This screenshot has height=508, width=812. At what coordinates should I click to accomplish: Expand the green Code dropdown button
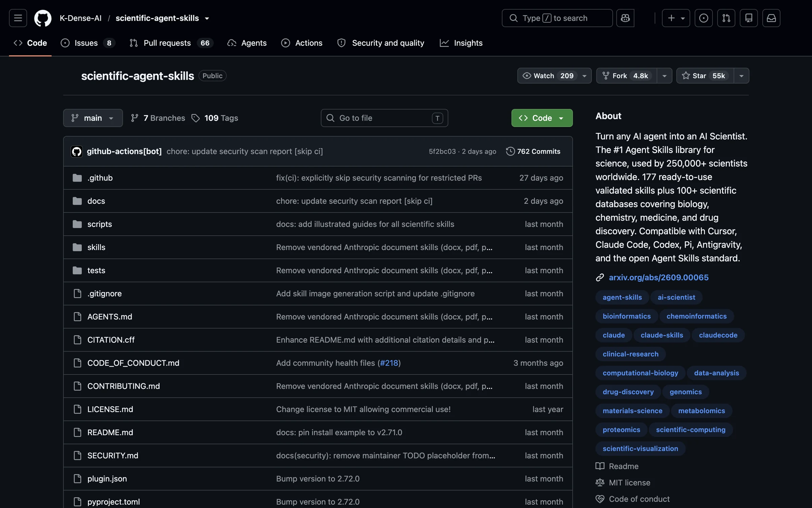pos(542,118)
